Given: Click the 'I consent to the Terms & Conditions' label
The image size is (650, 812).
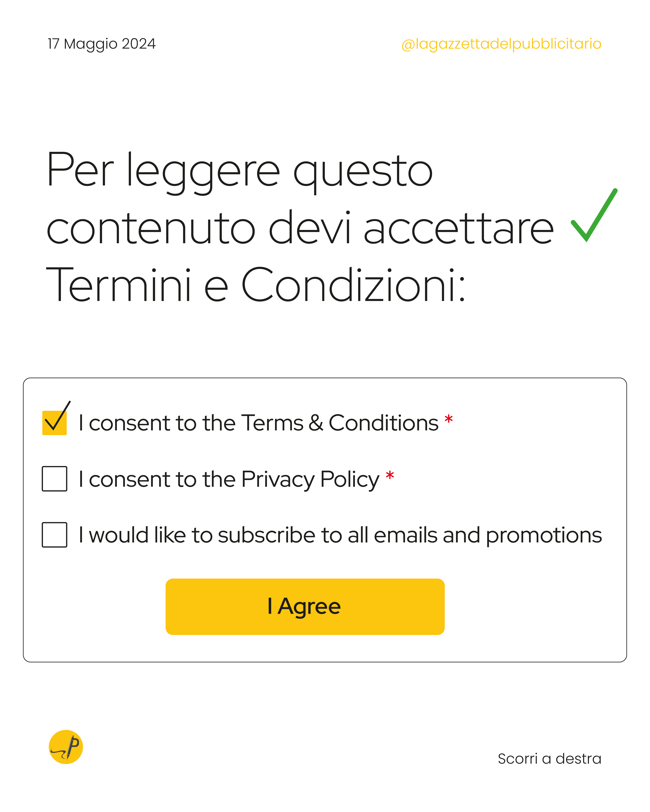Looking at the screenshot, I should point(259,423).
